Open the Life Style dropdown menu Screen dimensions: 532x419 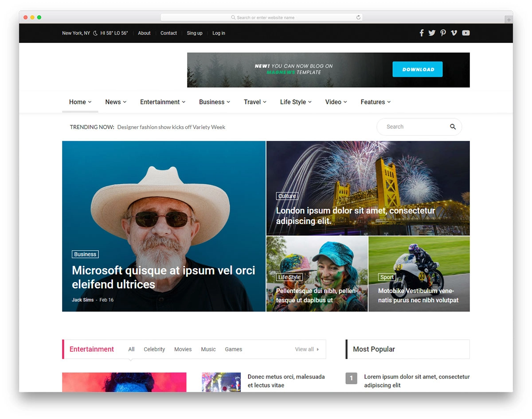296,102
